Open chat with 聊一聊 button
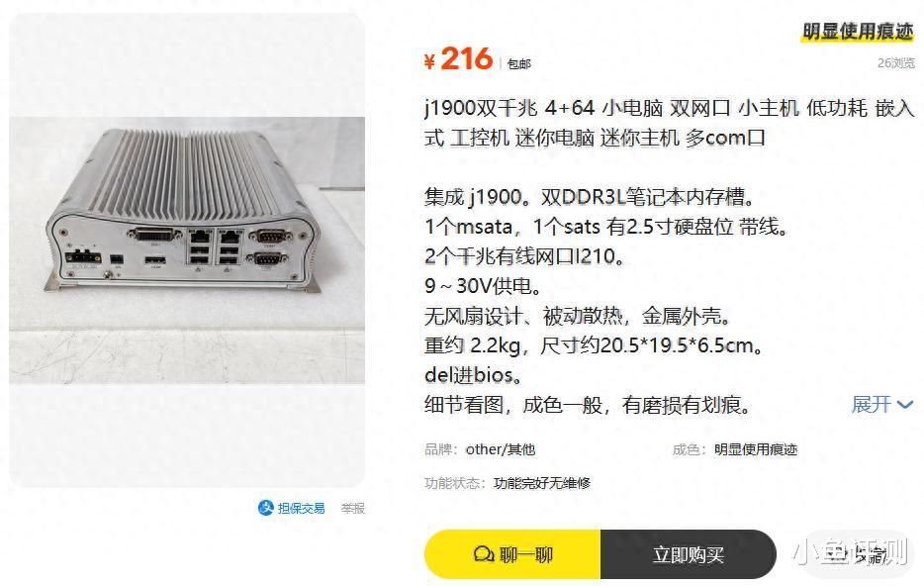The width and height of the screenshot is (924, 586). (512, 554)
